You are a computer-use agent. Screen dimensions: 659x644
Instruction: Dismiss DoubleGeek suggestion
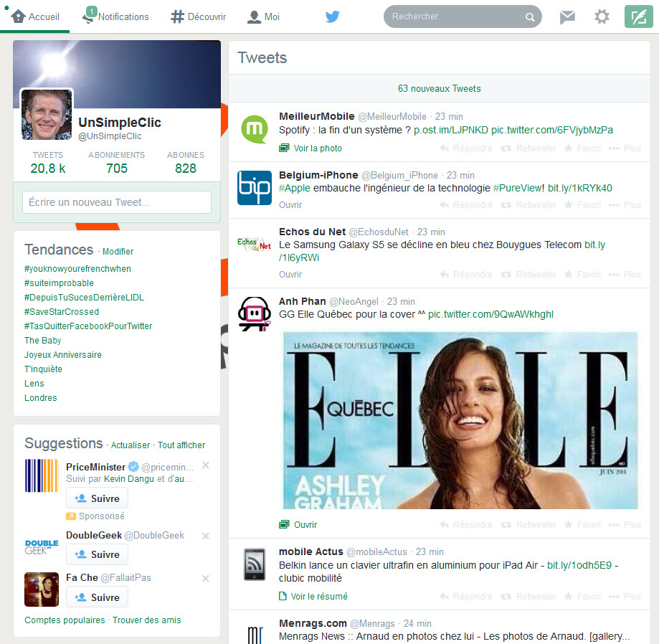pos(206,536)
